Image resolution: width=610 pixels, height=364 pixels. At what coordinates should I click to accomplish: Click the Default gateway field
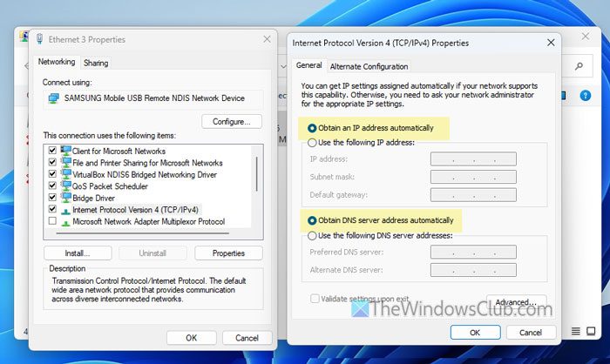point(473,195)
